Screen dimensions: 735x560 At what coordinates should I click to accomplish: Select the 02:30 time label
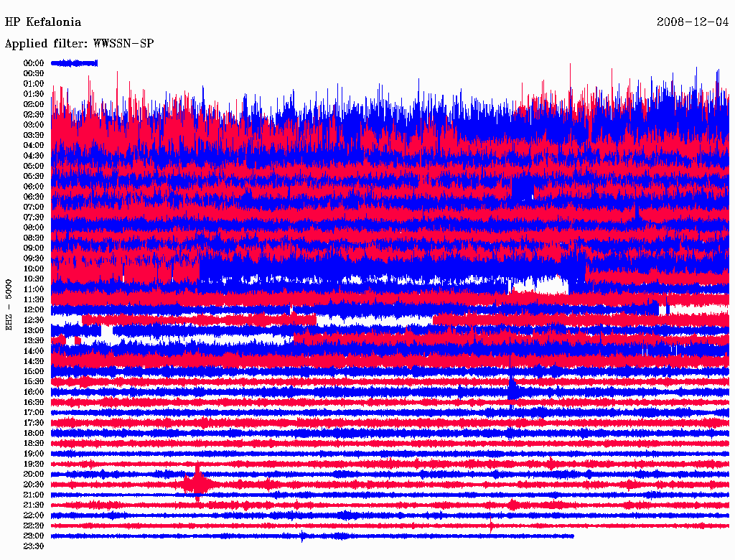[x=34, y=115]
